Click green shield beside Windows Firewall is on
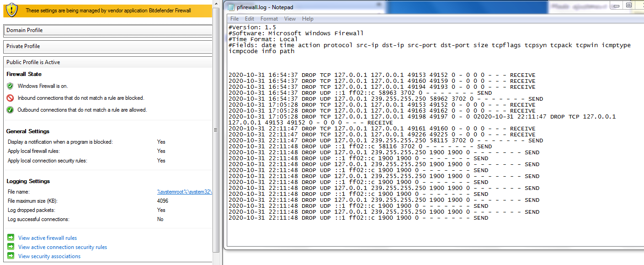Image resolution: width=644 pixels, height=265 pixels. pyautogui.click(x=10, y=86)
